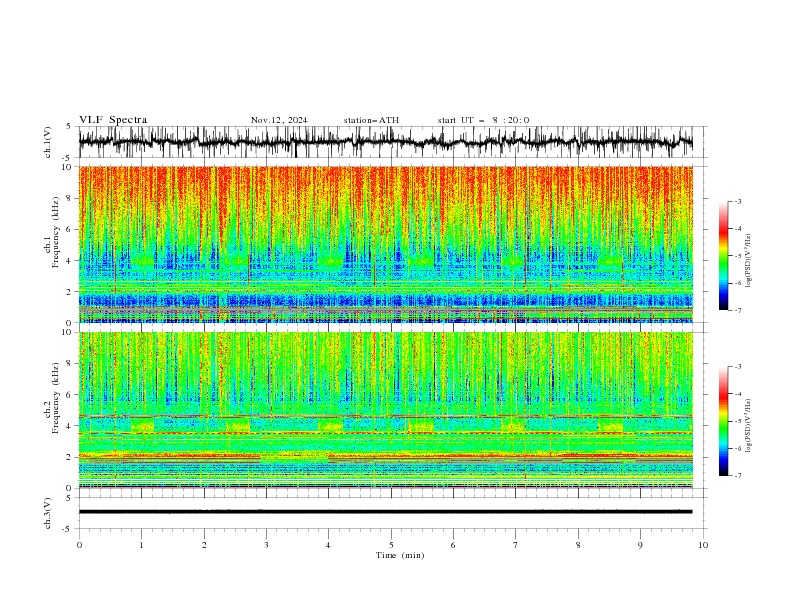Click the "-7" tick on ch.2 colorbar
This screenshot has height=612, width=792.
738,476
